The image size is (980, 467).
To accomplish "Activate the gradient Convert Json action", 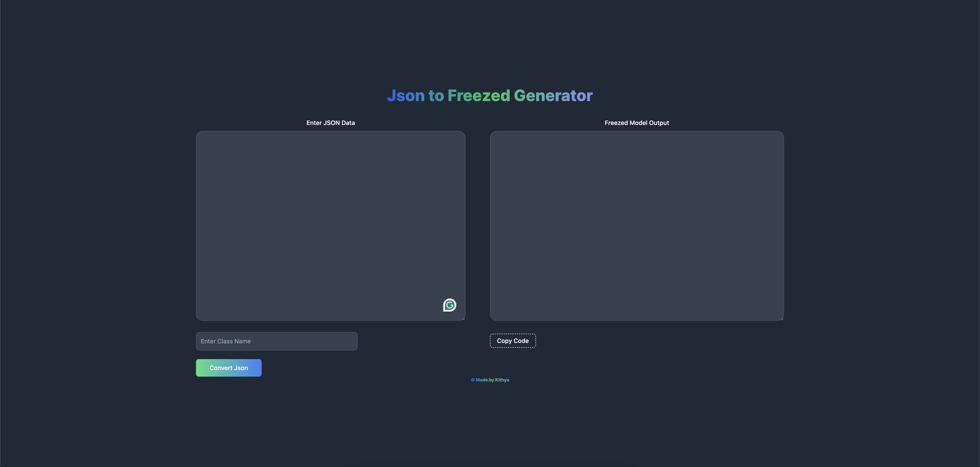I will [x=228, y=368].
